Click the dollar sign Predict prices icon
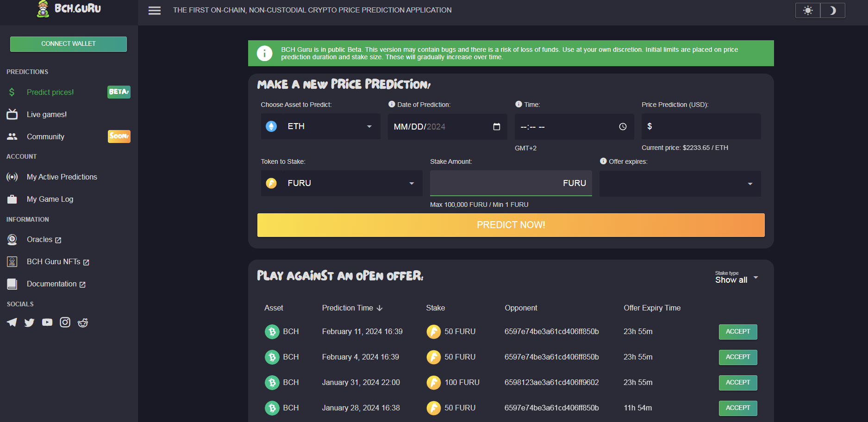 pos(12,92)
